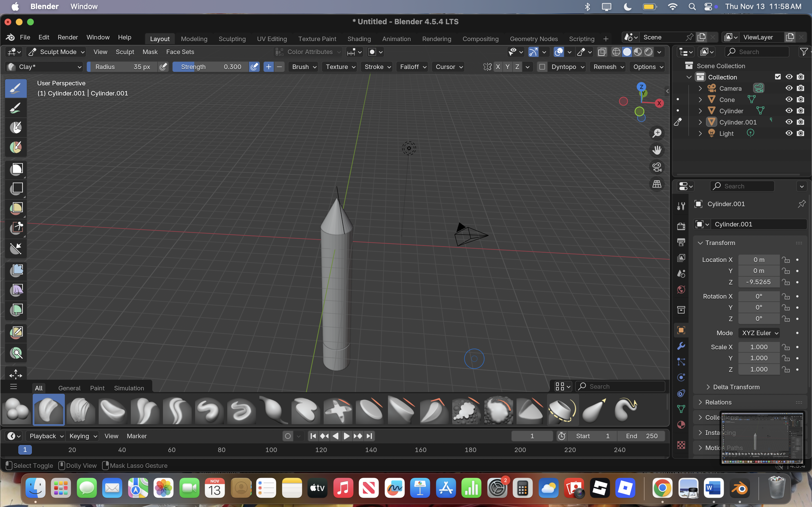Switch to perspective/orthographic grid icon
The height and width of the screenshot is (507, 812).
pos(657,184)
